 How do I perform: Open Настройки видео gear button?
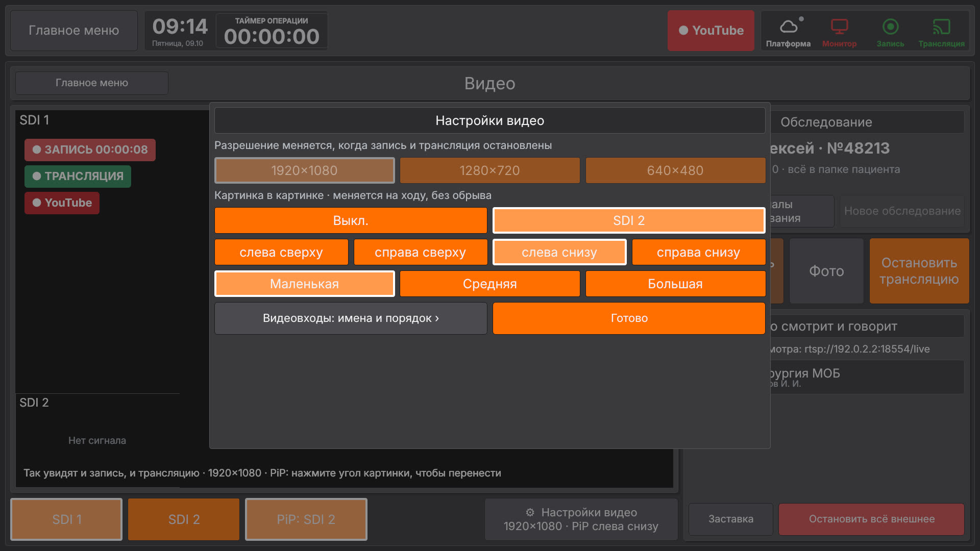[x=581, y=519]
